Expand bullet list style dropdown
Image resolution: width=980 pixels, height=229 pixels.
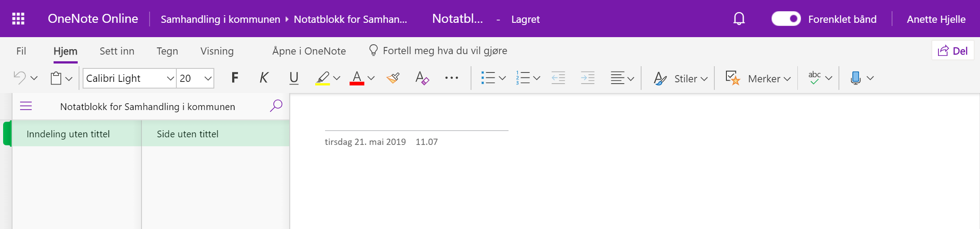pyautogui.click(x=502, y=78)
